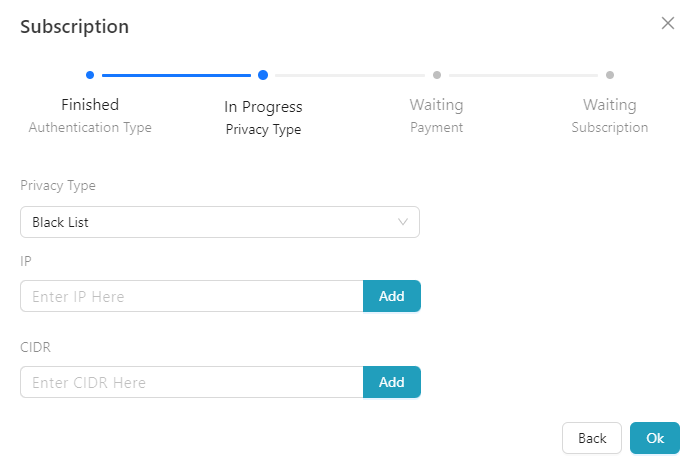This screenshot has height=459, width=692.
Task: Click the Subscription step gray dot
Action: (610, 74)
